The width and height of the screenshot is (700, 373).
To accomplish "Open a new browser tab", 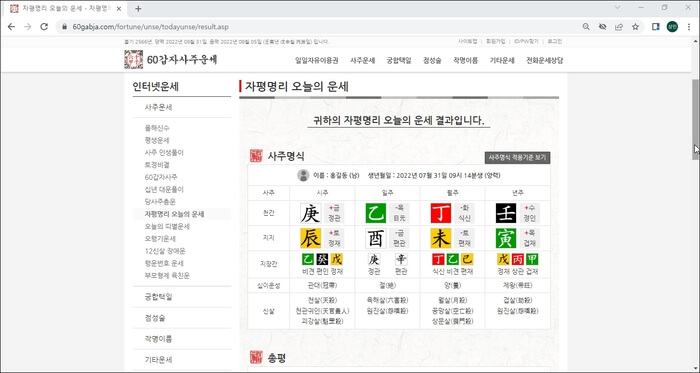I will tap(138, 8).
